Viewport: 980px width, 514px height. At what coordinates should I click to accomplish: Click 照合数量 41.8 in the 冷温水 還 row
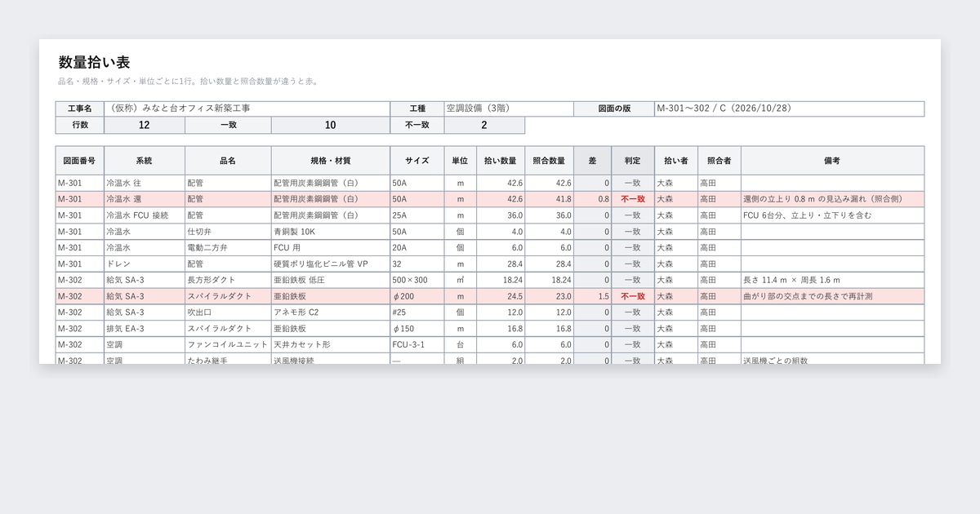pyautogui.click(x=550, y=199)
